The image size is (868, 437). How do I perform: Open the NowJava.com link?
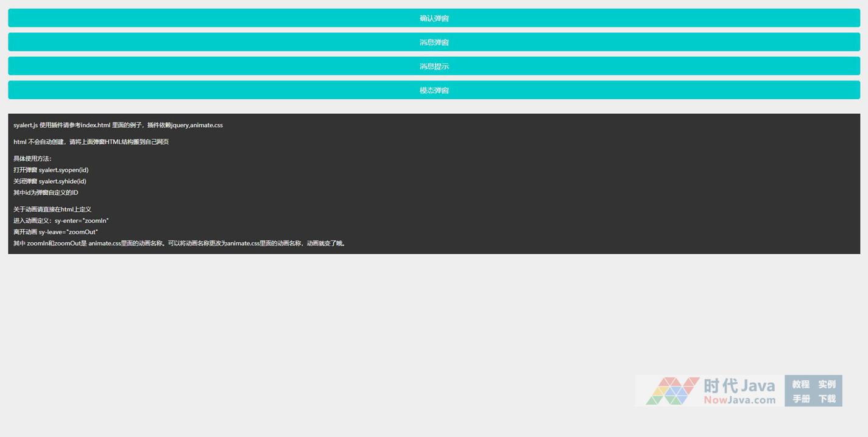coord(739,400)
